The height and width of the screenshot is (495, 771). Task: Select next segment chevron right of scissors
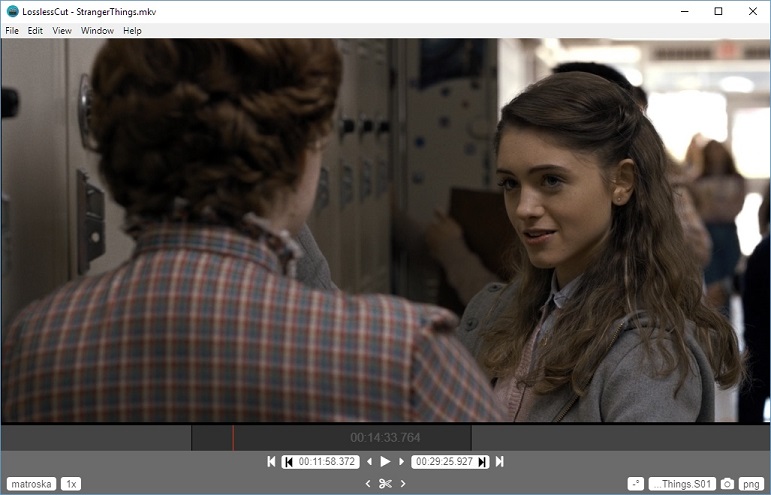point(403,484)
